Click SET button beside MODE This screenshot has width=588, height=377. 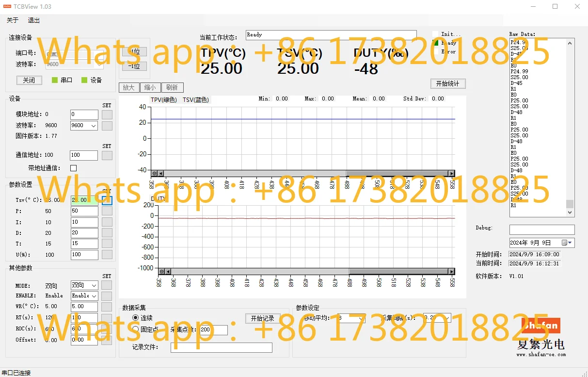click(x=107, y=285)
